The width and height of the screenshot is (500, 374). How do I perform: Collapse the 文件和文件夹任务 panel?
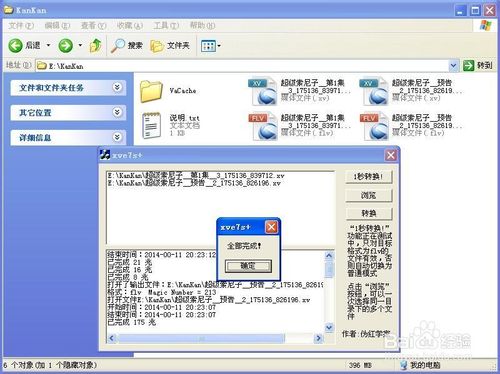(117, 88)
